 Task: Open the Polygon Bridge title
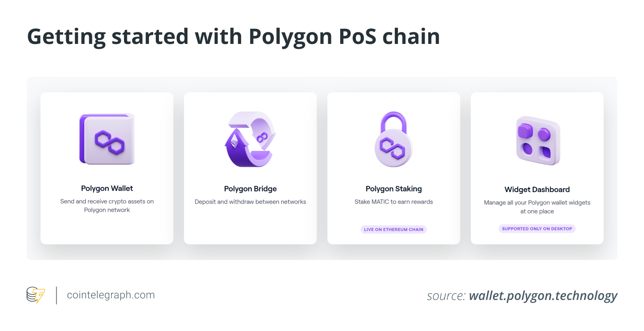[250, 189]
